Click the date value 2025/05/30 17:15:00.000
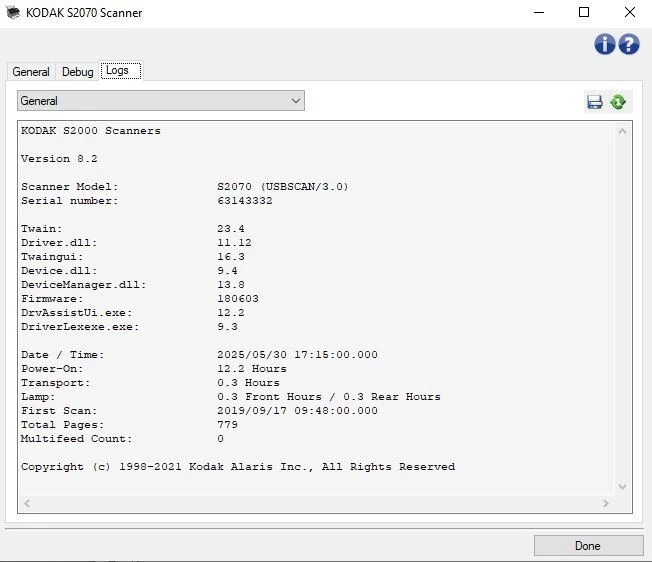652x562 pixels. [297, 355]
